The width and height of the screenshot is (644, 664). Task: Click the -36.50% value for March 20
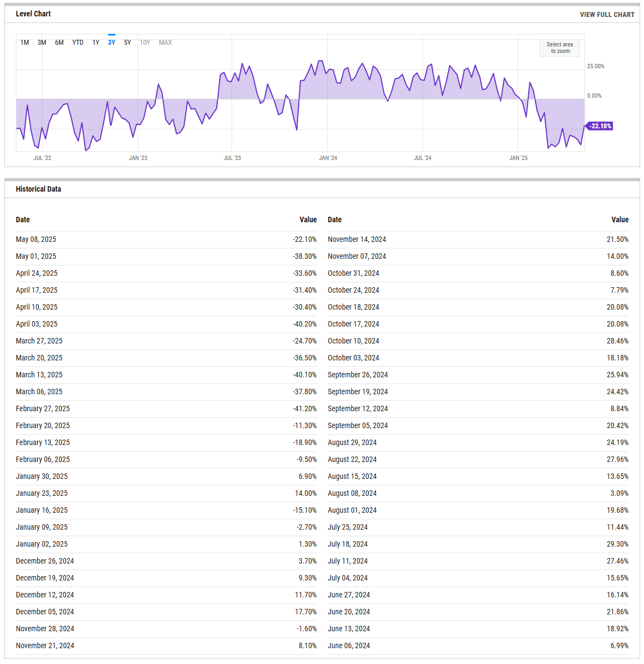(304, 358)
